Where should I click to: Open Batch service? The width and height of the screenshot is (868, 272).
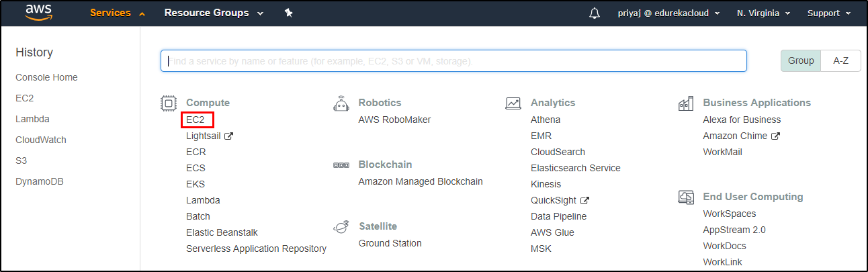click(x=198, y=216)
